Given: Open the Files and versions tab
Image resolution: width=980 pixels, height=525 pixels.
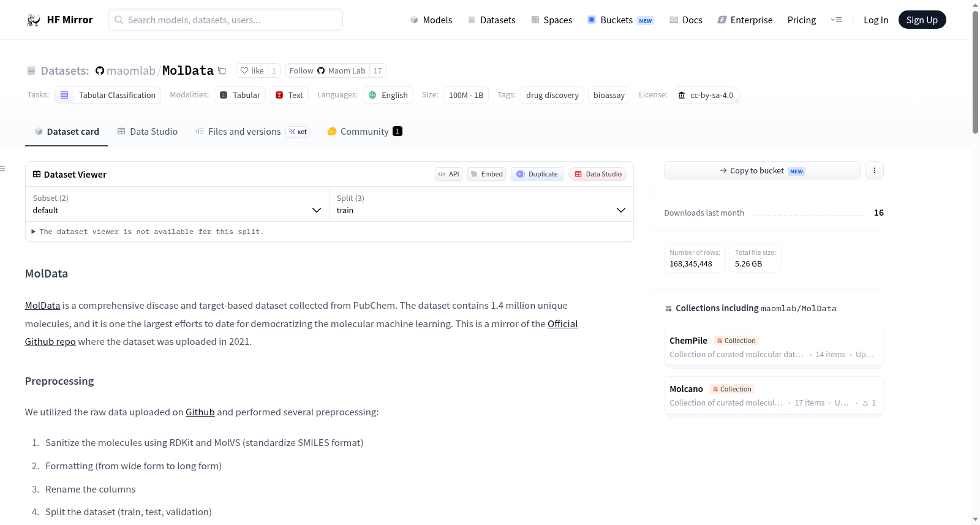Looking at the screenshot, I should click(252, 131).
